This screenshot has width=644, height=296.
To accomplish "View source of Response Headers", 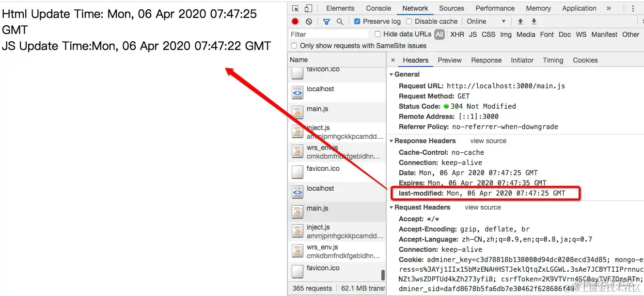I will (x=488, y=141).
